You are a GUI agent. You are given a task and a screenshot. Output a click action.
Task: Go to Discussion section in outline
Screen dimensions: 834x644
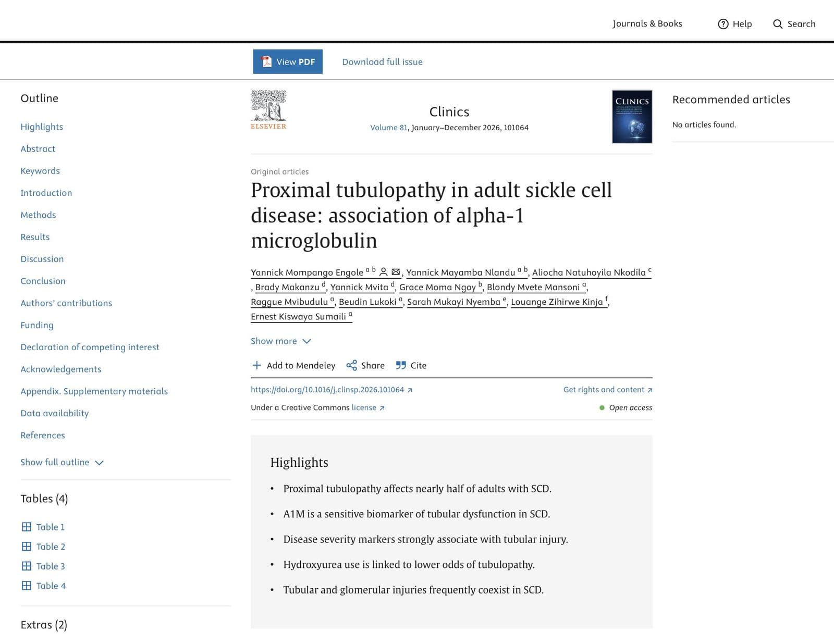pyautogui.click(x=42, y=259)
